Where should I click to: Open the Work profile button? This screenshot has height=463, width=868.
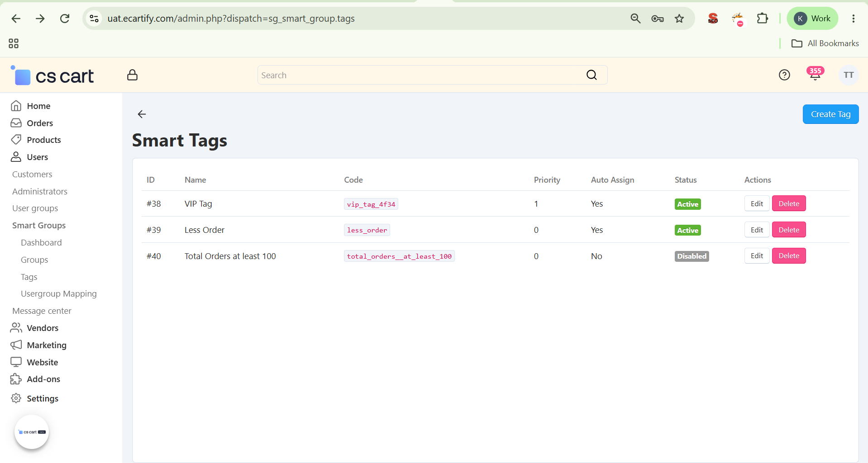tap(813, 19)
